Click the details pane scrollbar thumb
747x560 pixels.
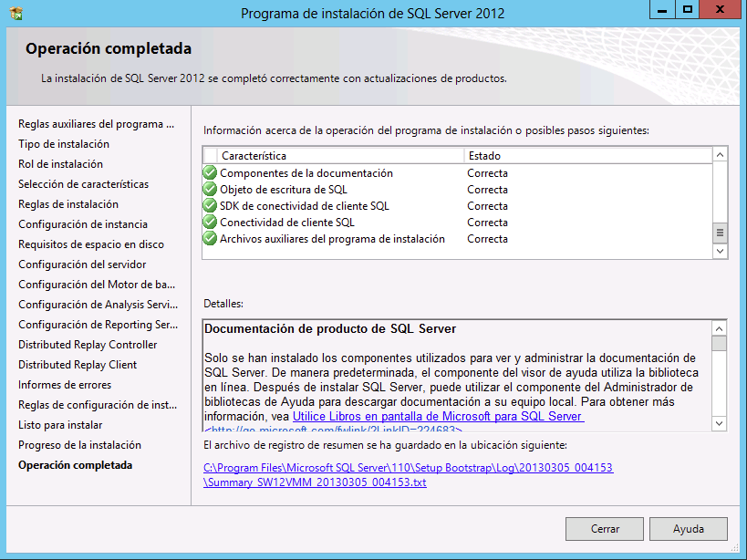coord(720,343)
